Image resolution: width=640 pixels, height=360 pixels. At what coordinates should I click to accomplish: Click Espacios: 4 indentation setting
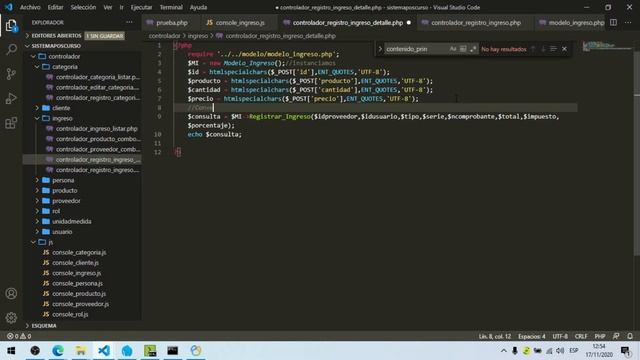531,336
